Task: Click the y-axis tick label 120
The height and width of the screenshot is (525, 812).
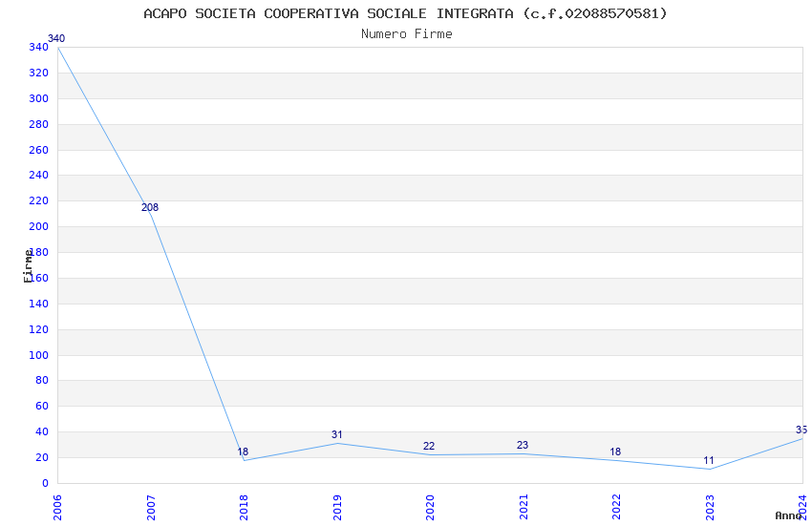Action: (39, 329)
